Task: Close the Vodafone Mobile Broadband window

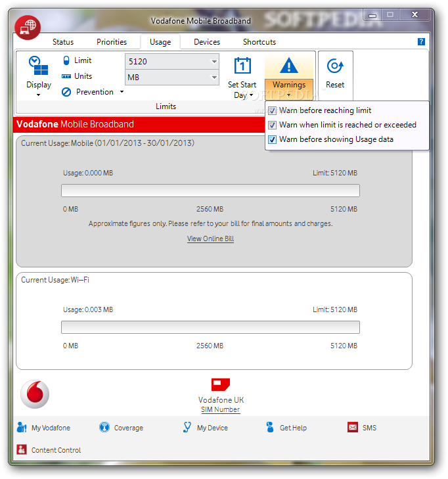Action: pyautogui.click(x=414, y=14)
